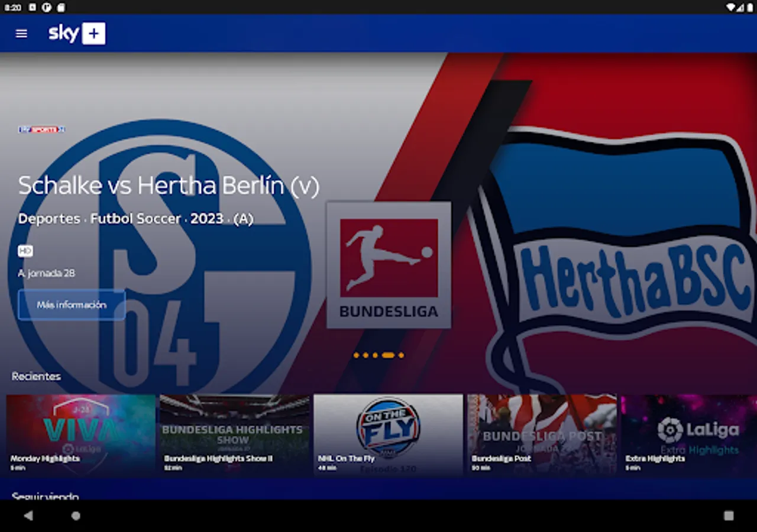Click the Sky Sports channel logo badge
This screenshot has width=757, height=532.
click(x=41, y=129)
